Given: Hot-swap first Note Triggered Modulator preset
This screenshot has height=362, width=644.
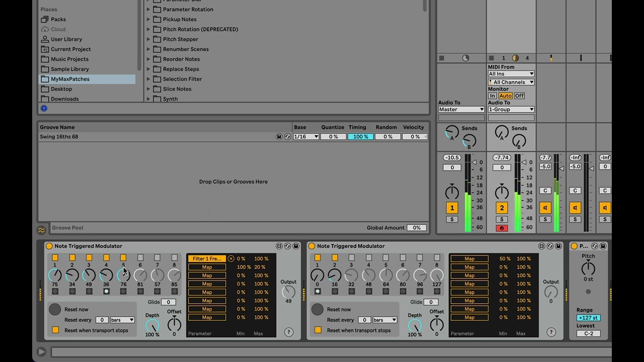Looking at the screenshot, I should pyautogui.click(x=287, y=246).
